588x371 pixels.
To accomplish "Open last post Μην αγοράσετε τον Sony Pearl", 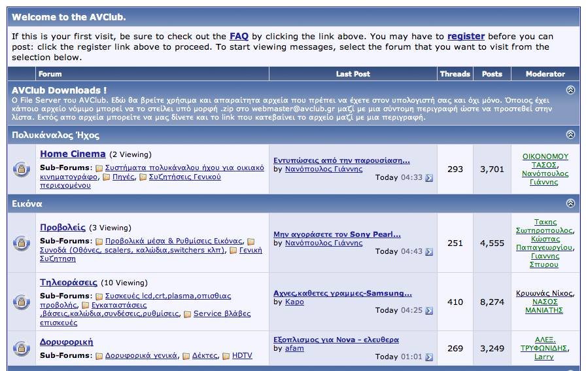I will (x=337, y=234).
